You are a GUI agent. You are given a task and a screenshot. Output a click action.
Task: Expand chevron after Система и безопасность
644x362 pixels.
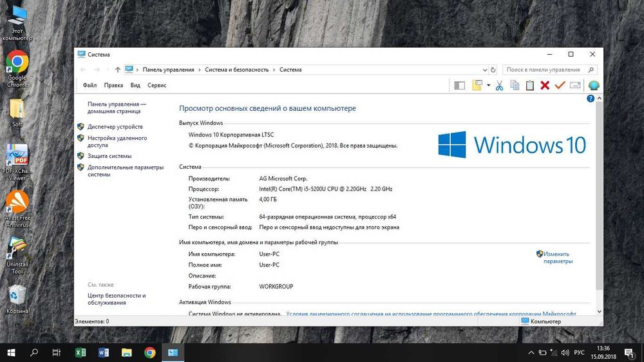274,70
